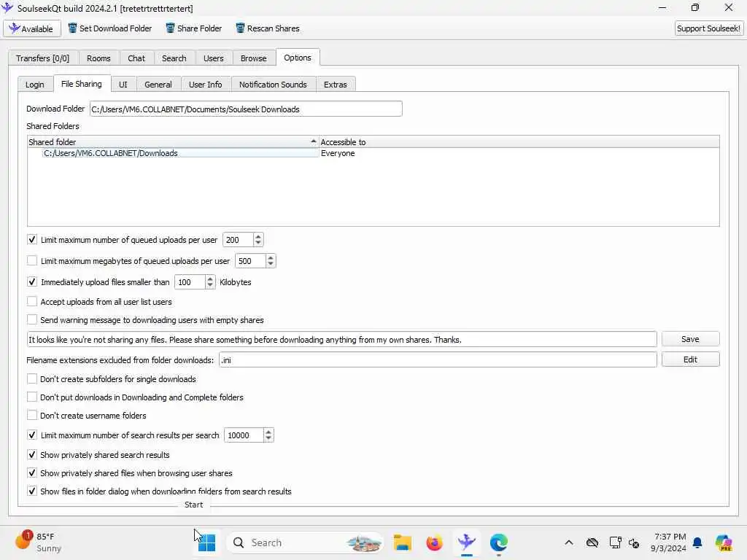Enable Don't create subfolders for single downloads

(x=32, y=378)
